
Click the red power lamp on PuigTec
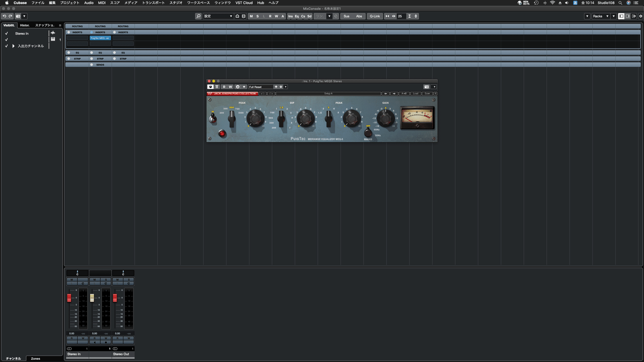tap(222, 133)
